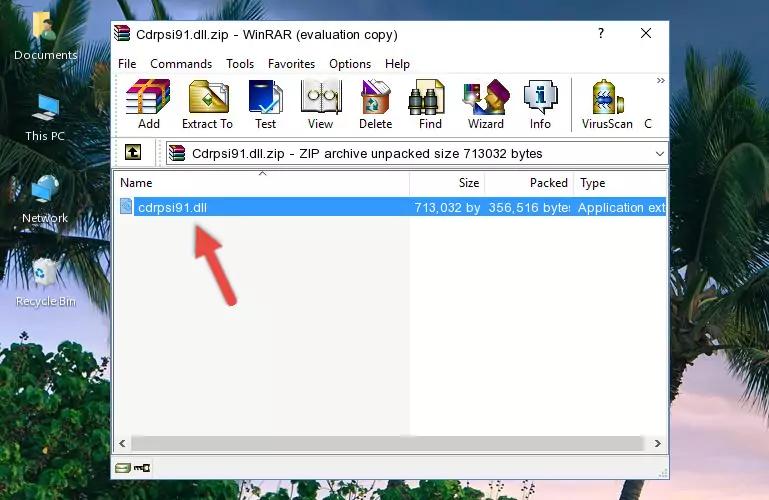This screenshot has width=769, height=500.
Task: Select the Recycle Bin desktop icon
Action: point(46,282)
